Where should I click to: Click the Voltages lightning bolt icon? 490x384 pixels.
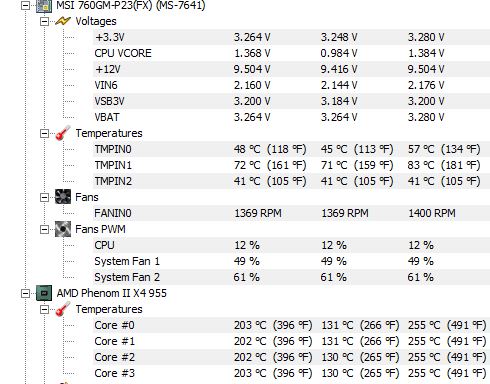coord(63,21)
